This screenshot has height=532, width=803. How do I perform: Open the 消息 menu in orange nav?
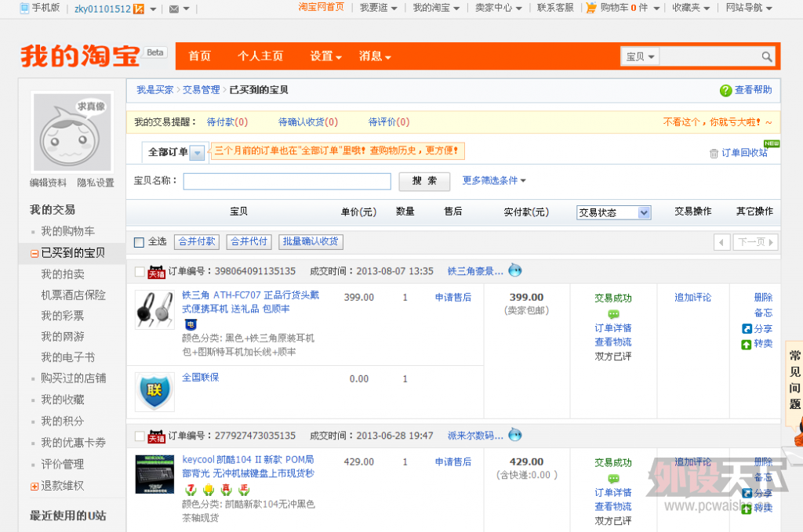tap(374, 56)
